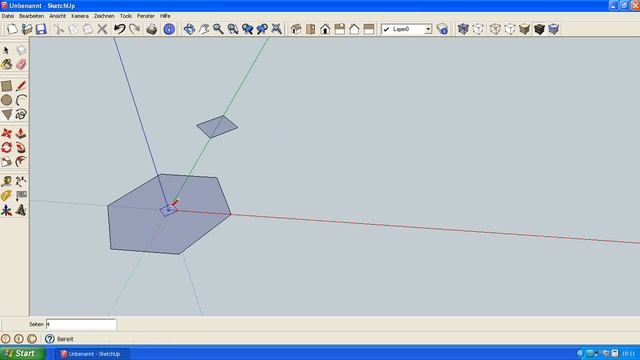
Task: Open the Layer0 dropdown arrow
Action: (x=428, y=29)
